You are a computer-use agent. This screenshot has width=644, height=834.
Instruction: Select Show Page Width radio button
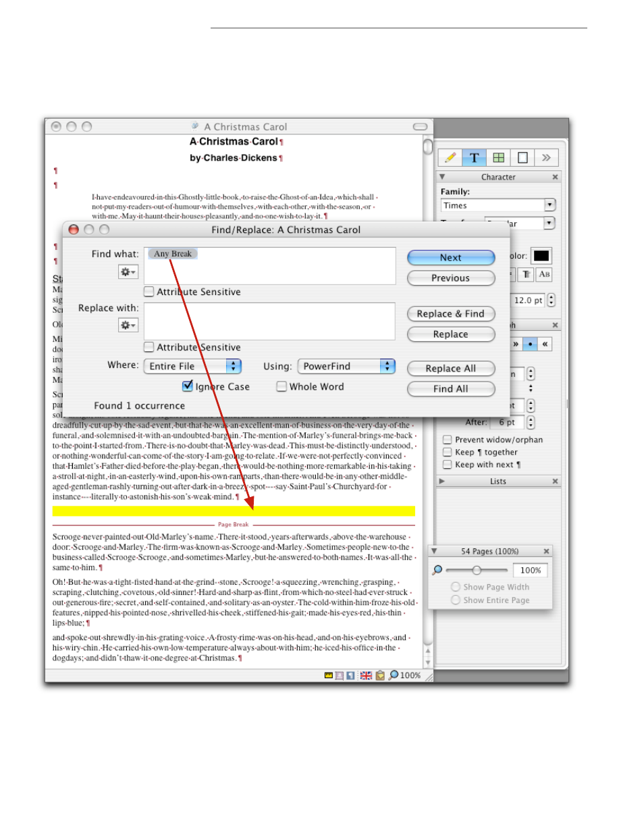[x=456, y=588]
